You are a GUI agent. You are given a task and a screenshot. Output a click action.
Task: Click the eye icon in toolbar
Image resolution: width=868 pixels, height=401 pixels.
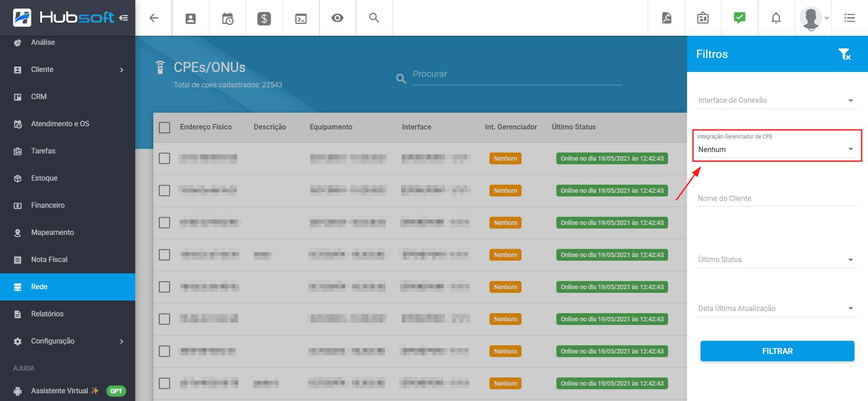coord(337,18)
